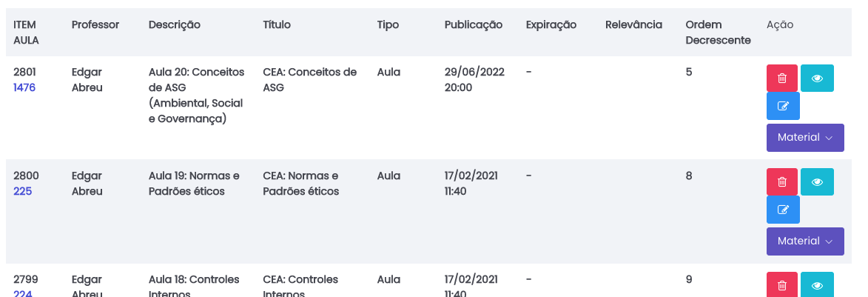Click the chevron on the Aula 19 Material button
868x297 pixels.
829,241
